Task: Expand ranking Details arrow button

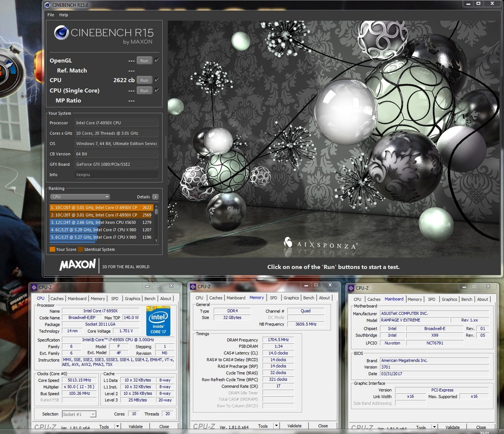Action: [x=156, y=197]
